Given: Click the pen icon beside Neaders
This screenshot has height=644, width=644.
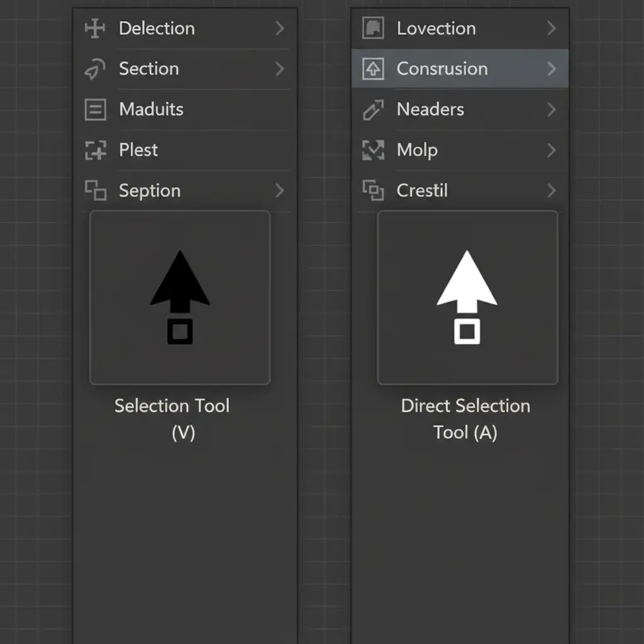Looking at the screenshot, I should click(373, 110).
